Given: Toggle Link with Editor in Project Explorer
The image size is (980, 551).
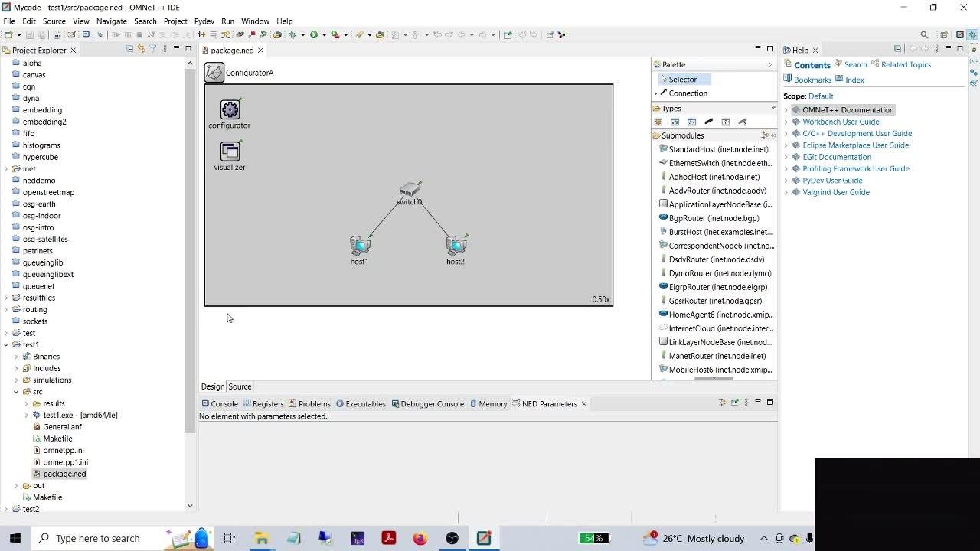Looking at the screenshot, I should coord(142,50).
